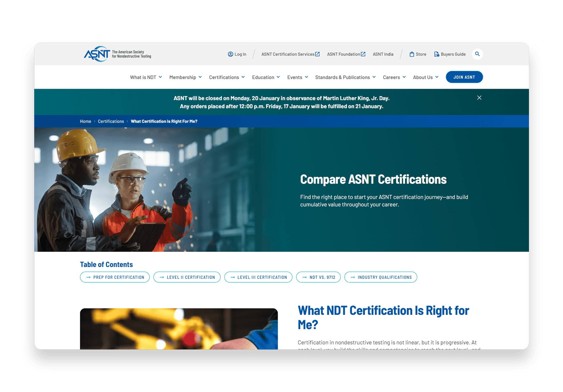Jump to NDT vs. 9712 section
563x392 pixels.
(x=318, y=277)
